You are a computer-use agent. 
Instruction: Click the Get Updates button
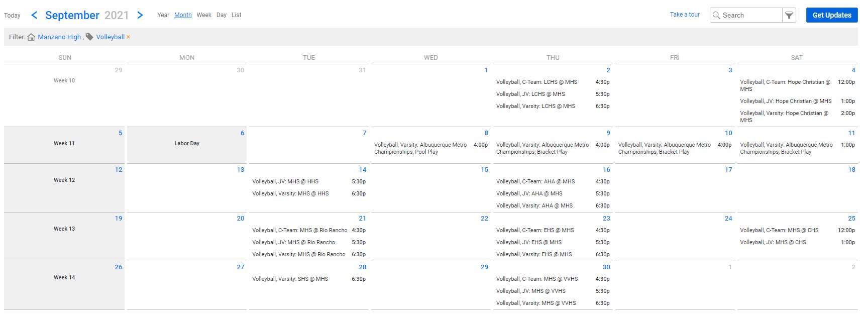click(x=832, y=15)
